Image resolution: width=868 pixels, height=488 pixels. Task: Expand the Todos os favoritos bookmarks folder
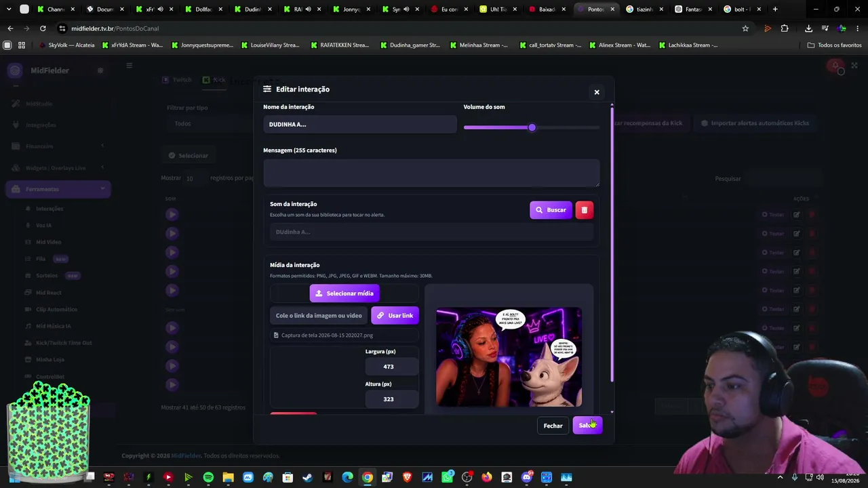point(834,45)
